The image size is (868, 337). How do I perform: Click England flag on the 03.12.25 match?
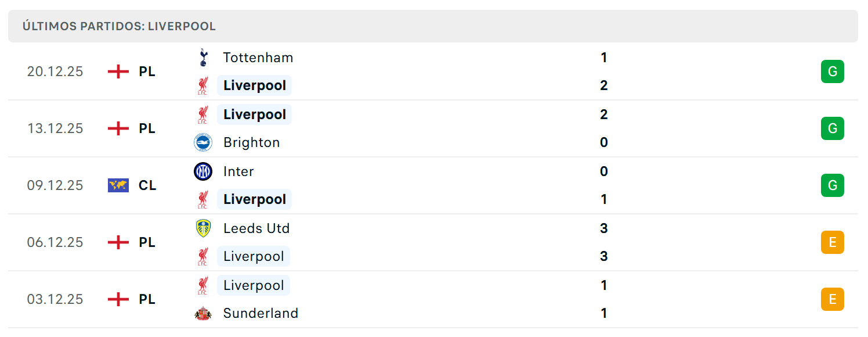(x=118, y=299)
